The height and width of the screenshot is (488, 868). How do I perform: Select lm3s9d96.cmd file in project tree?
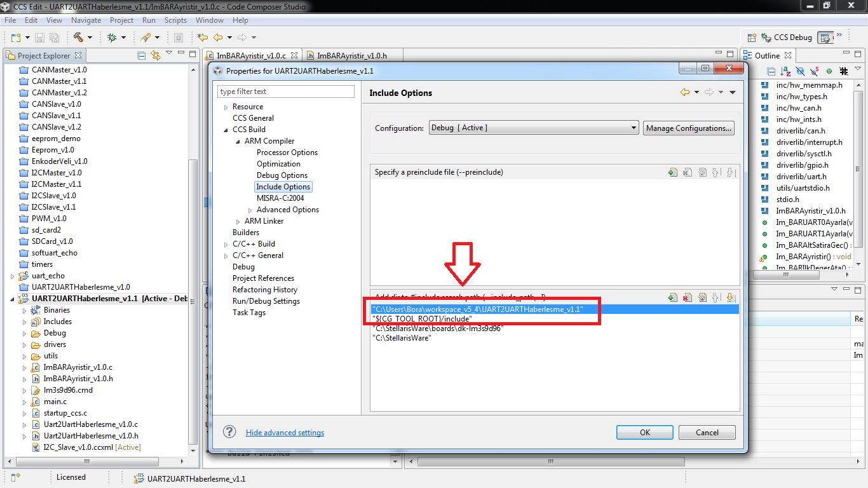pos(68,390)
